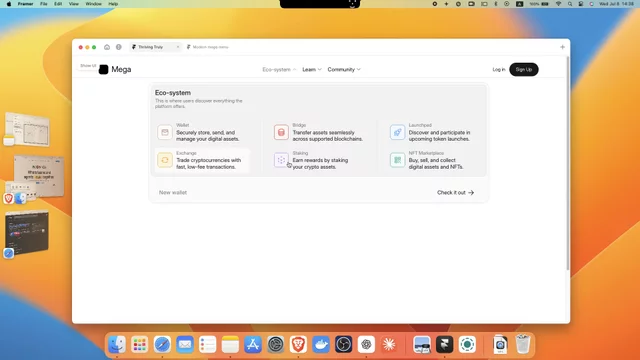Click the date and time in menu bar
The image size is (640, 360).
tap(616, 4)
